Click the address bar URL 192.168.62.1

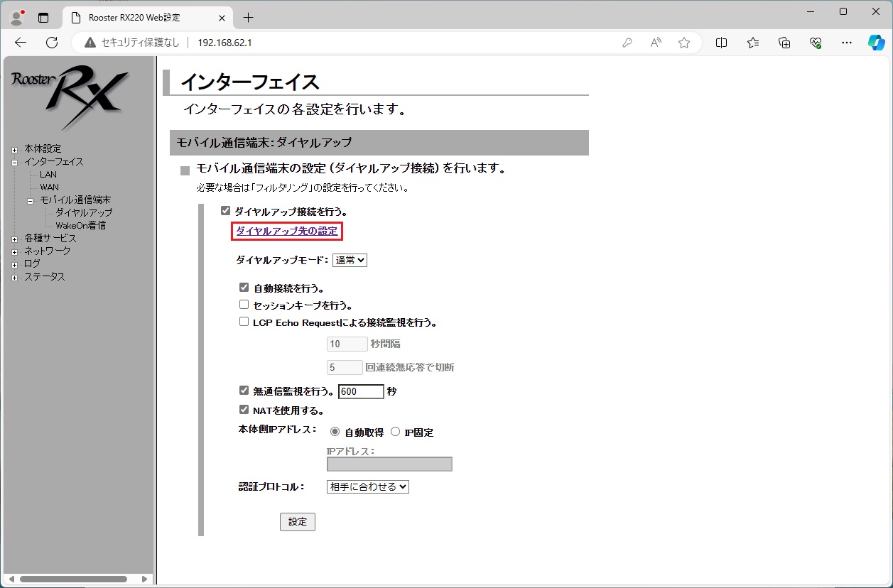coord(224,43)
